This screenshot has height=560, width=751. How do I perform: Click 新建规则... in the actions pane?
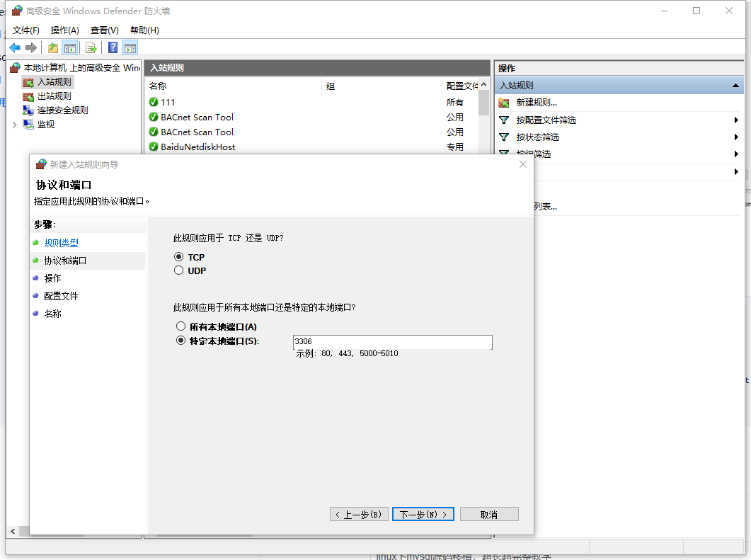click(537, 103)
